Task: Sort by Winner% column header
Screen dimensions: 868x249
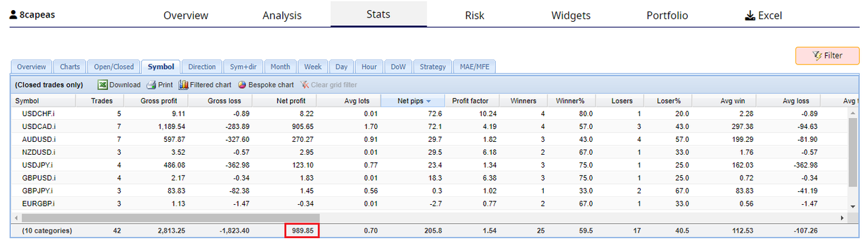Action: coord(572,101)
